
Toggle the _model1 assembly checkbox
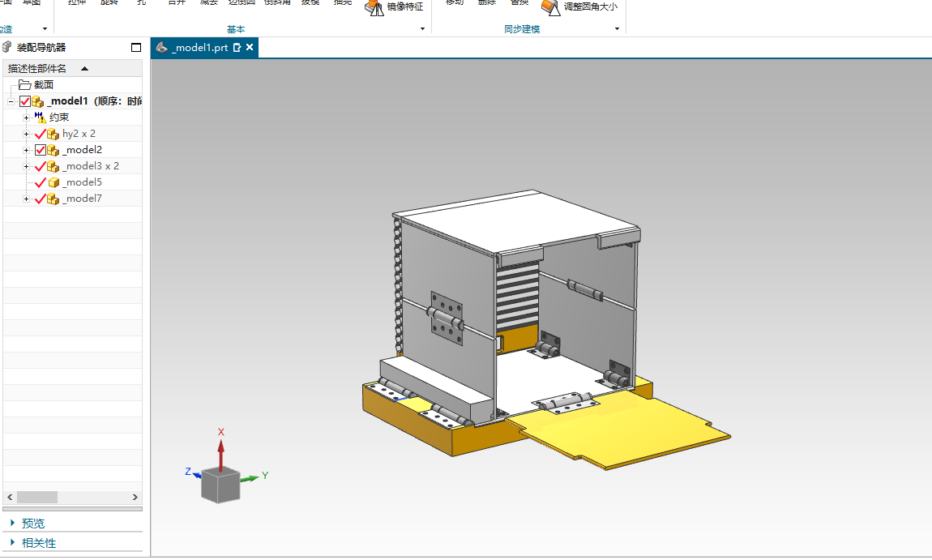click(x=25, y=101)
